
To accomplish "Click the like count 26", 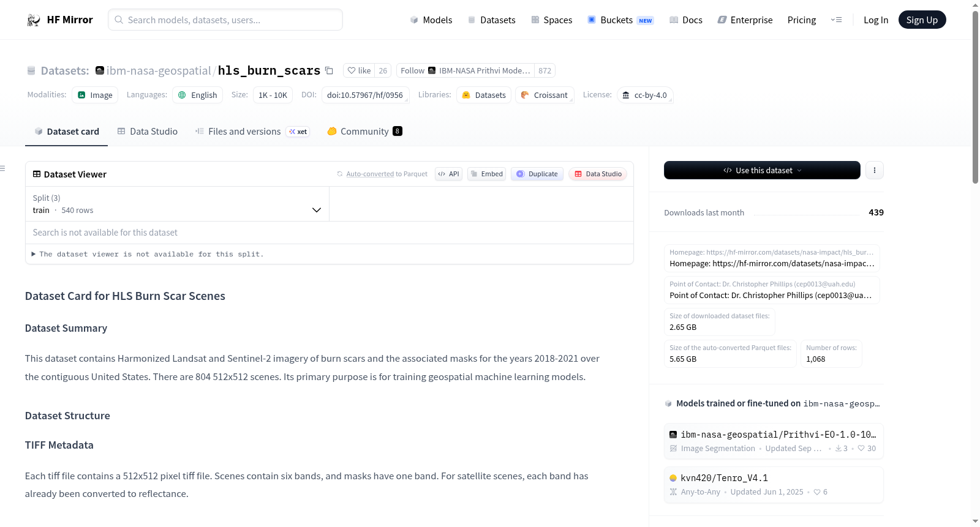I will point(383,70).
